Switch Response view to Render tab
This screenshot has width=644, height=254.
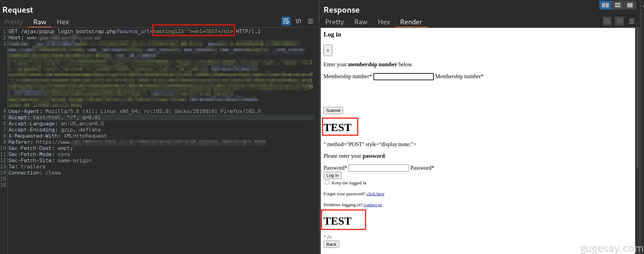411,22
